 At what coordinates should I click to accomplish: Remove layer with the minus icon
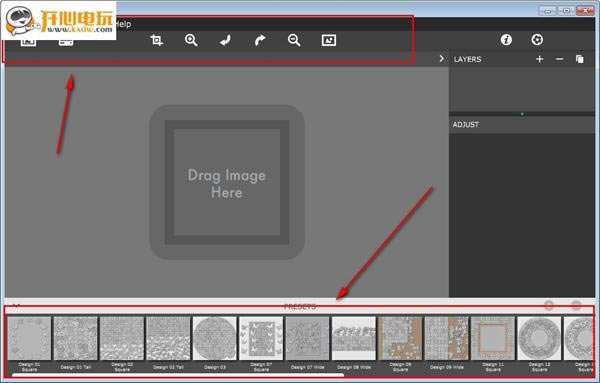coord(559,59)
